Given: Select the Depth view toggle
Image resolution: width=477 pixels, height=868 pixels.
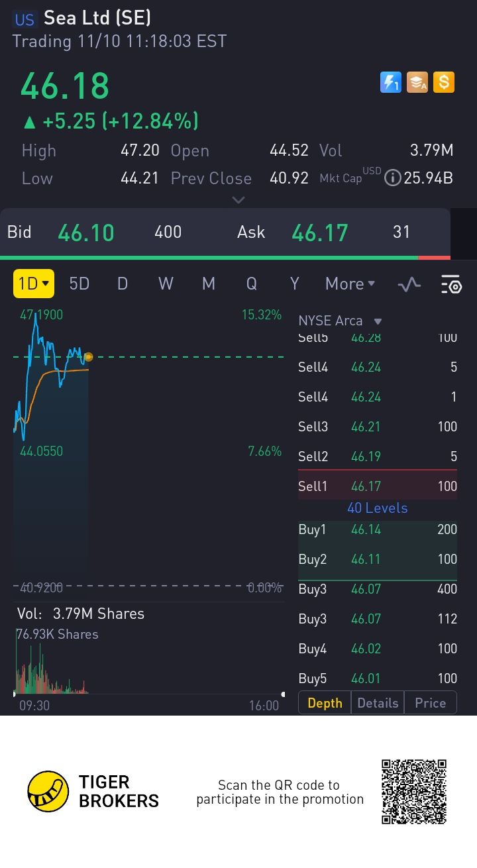Looking at the screenshot, I should [325, 703].
